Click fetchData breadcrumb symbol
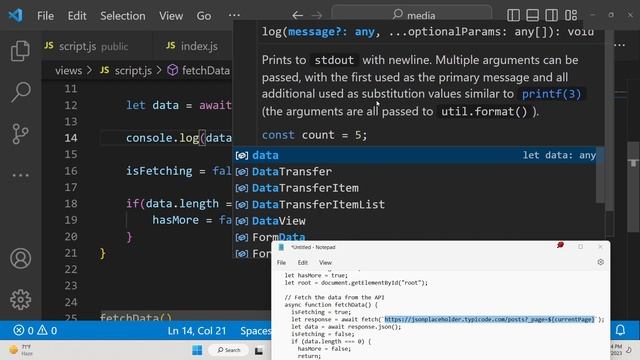 (199, 71)
